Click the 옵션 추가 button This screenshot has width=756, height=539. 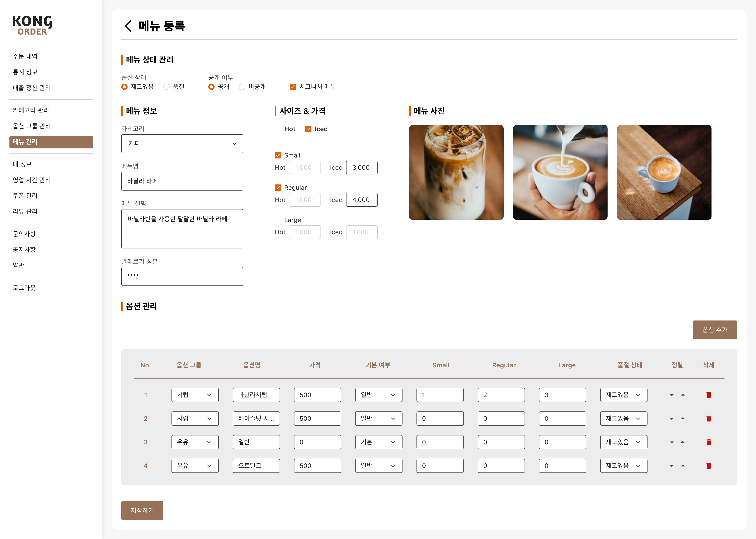tap(715, 330)
